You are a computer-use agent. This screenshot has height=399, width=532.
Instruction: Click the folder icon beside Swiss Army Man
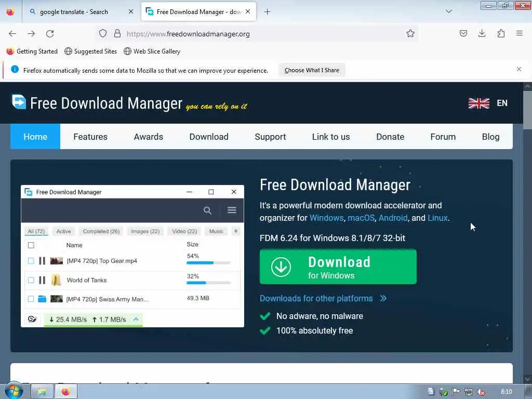42,299
